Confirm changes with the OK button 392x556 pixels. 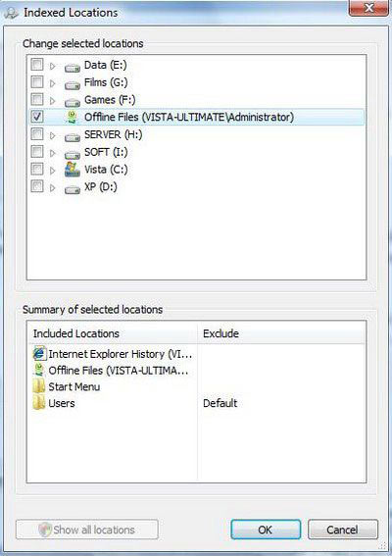click(x=266, y=530)
